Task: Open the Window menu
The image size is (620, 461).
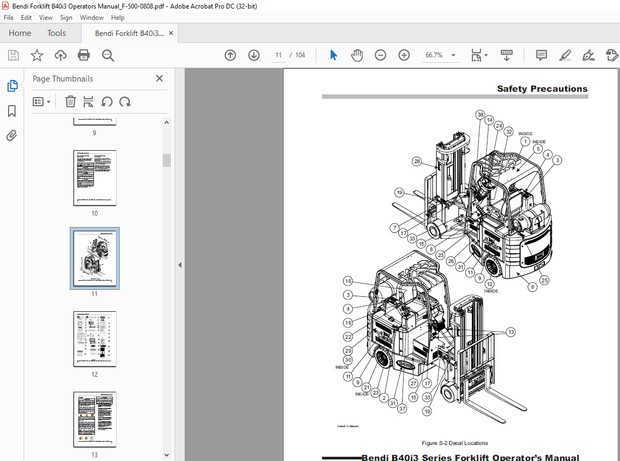Action: 91,17
